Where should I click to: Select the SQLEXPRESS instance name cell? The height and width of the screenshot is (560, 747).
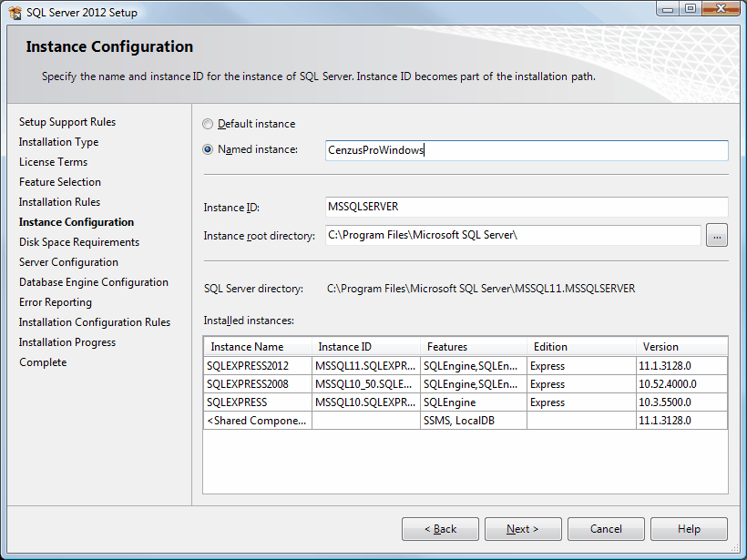click(258, 402)
